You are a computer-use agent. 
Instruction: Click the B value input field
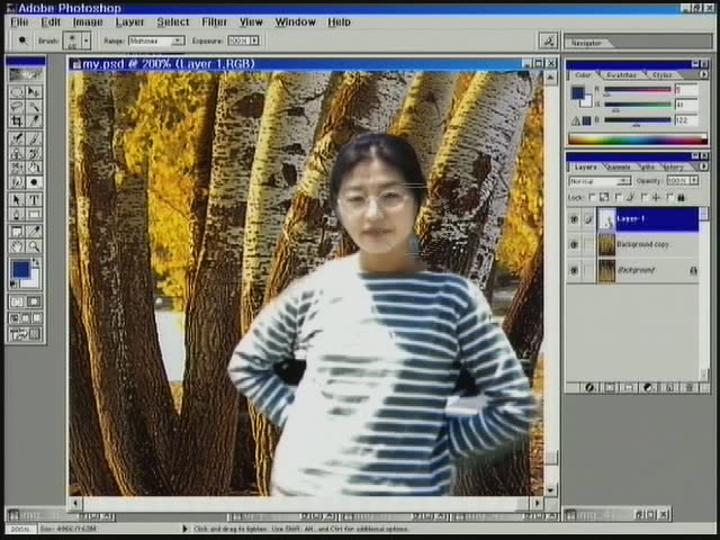686,121
